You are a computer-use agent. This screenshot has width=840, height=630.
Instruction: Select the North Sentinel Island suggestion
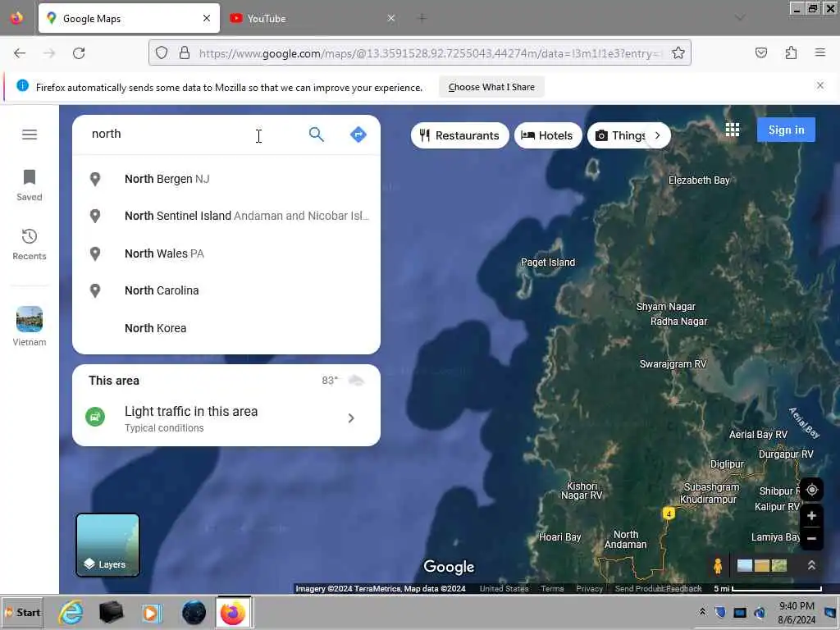(x=226, y=216)
